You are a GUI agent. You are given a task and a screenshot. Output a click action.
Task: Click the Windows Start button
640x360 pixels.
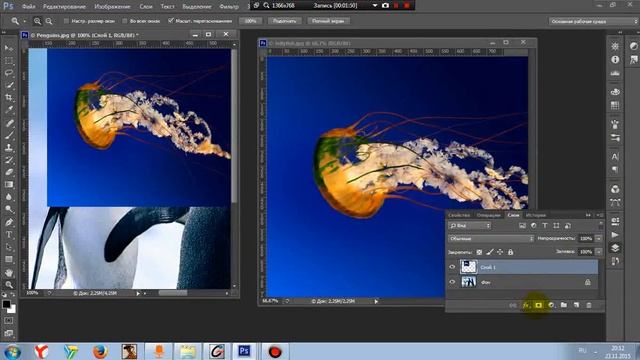(13, 351)
